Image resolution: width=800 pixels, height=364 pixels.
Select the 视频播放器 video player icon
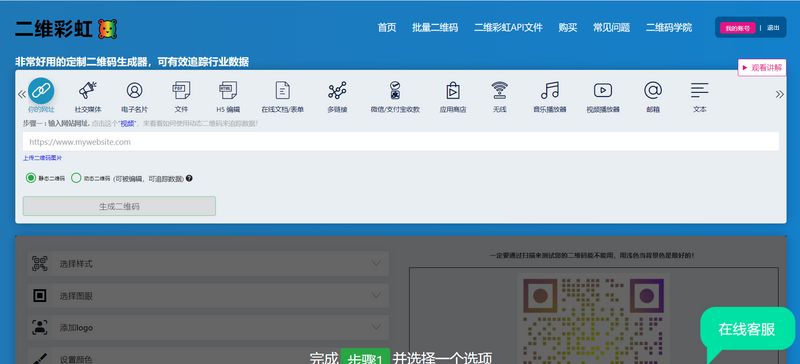(603, 90)
